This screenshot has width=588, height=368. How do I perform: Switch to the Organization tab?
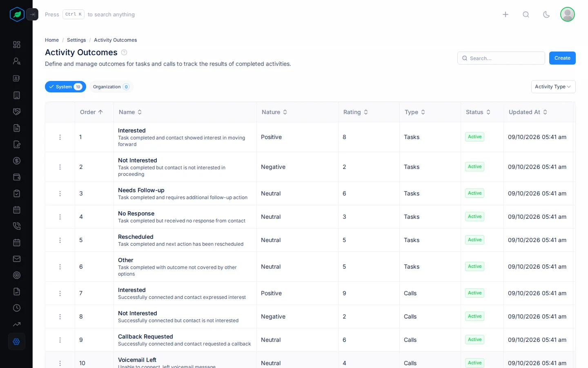(111, 87)
